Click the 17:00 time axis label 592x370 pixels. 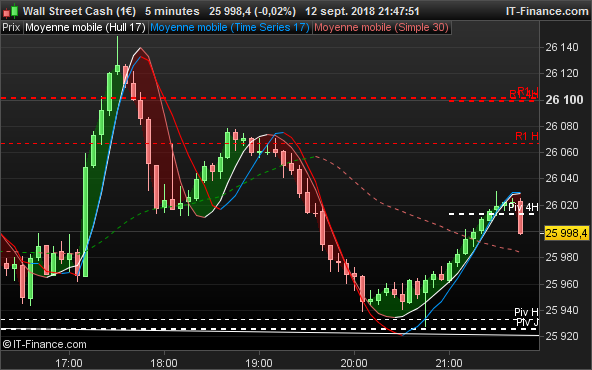point(69,363)
